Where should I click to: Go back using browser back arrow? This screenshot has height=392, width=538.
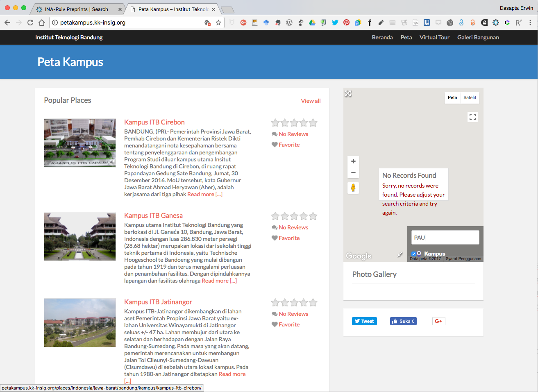coord(7,23)
